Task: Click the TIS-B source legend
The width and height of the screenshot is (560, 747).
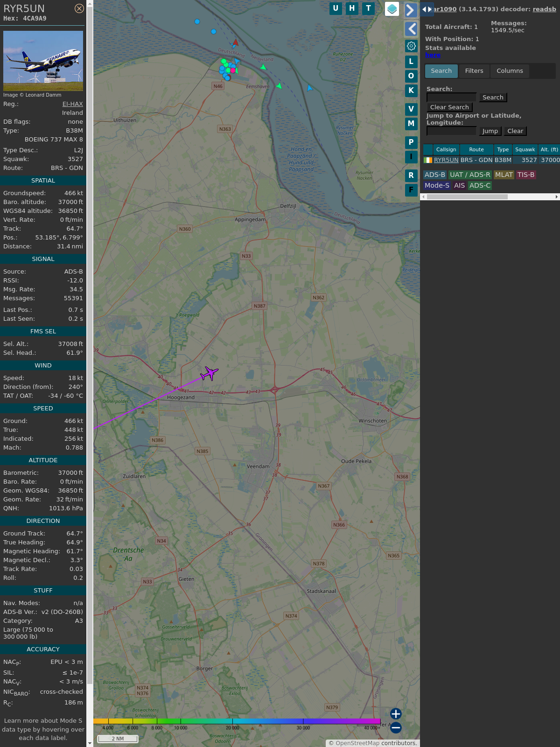Action: coord(526,175)
